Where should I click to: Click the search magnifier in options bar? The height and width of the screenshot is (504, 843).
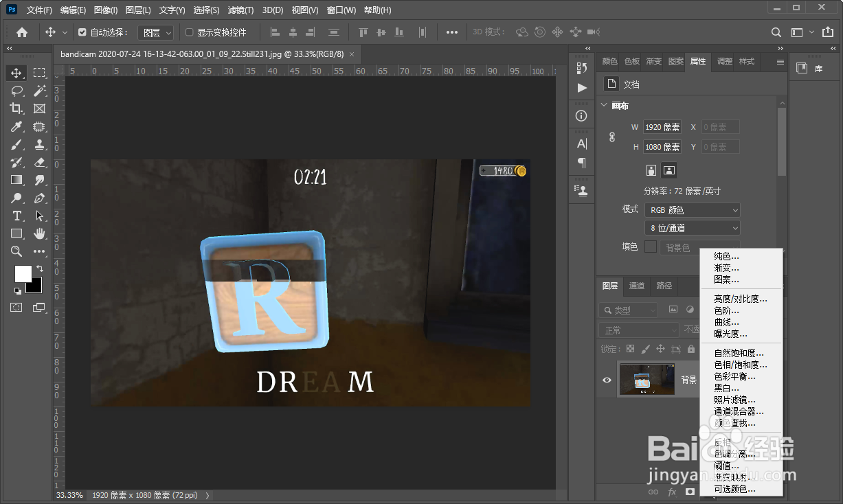click(x=776, y=32)
